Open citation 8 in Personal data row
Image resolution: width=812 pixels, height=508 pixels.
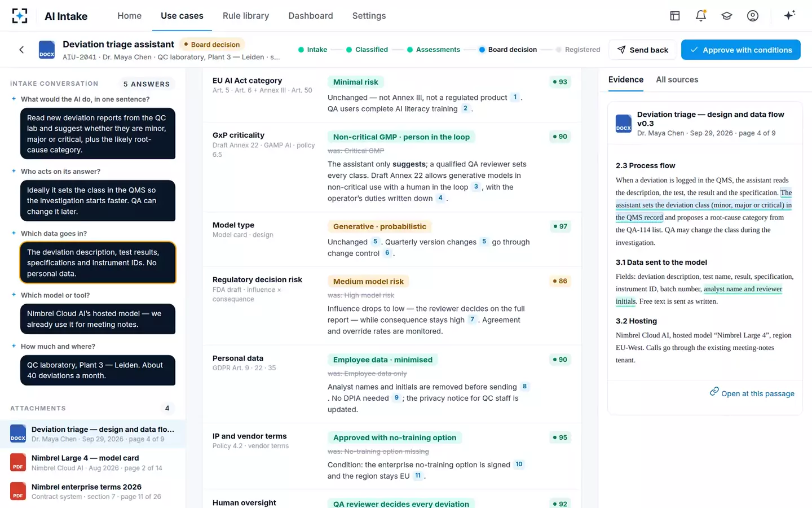(524, 387)
